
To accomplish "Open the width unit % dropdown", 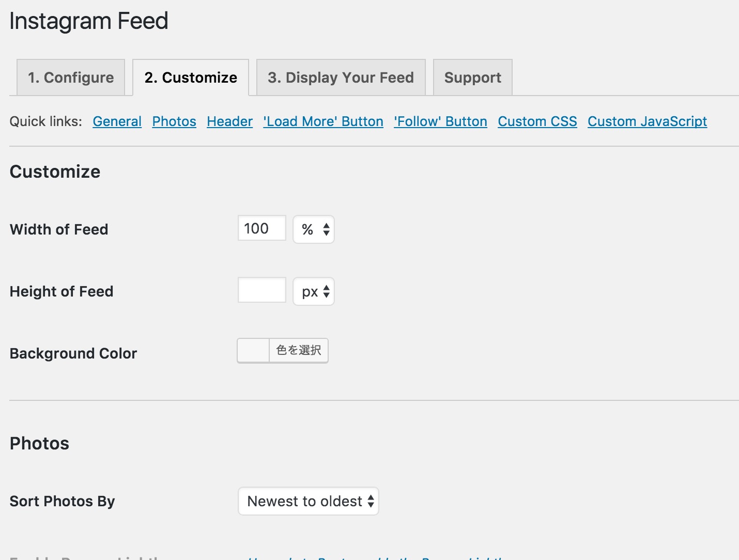I will 314,229.
